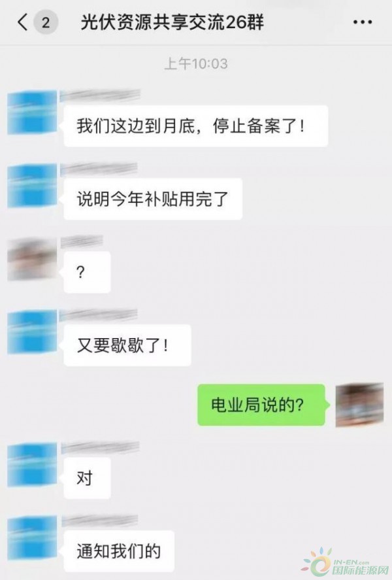392x580 pixels.
Task: Tap avatar of user who sent '?'
Action: [x=32, y=259]
